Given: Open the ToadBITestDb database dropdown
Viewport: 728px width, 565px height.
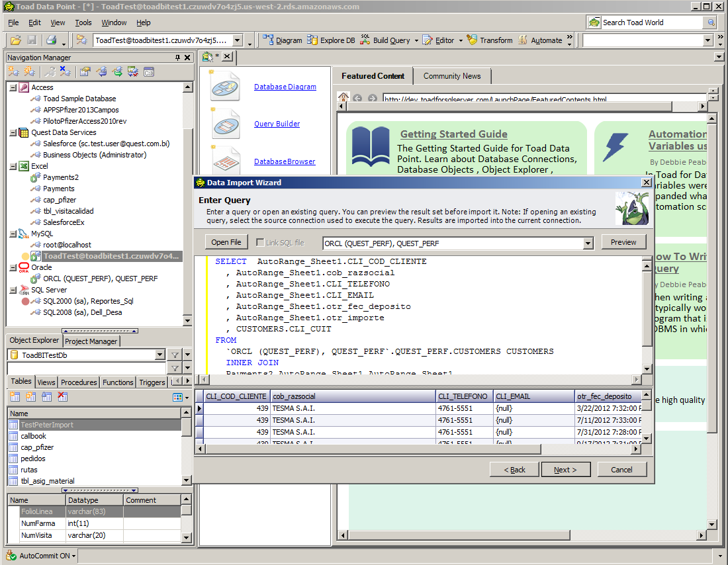Looking at the screenshot, I should (x=159, y=355).
